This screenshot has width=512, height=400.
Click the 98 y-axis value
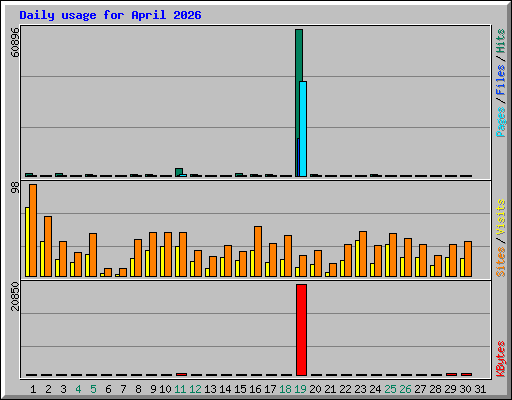[x=15, y=188]
